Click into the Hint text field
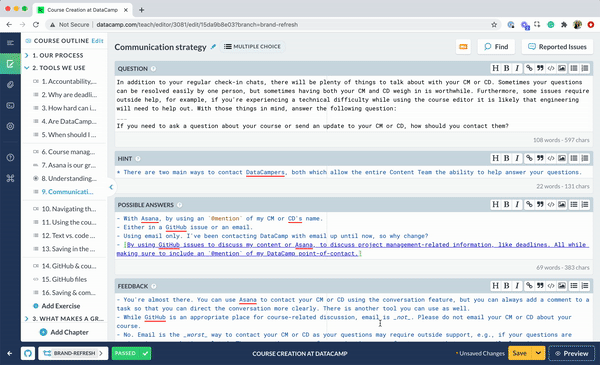This screenshot has height=365, width=600. click(353, 173)
